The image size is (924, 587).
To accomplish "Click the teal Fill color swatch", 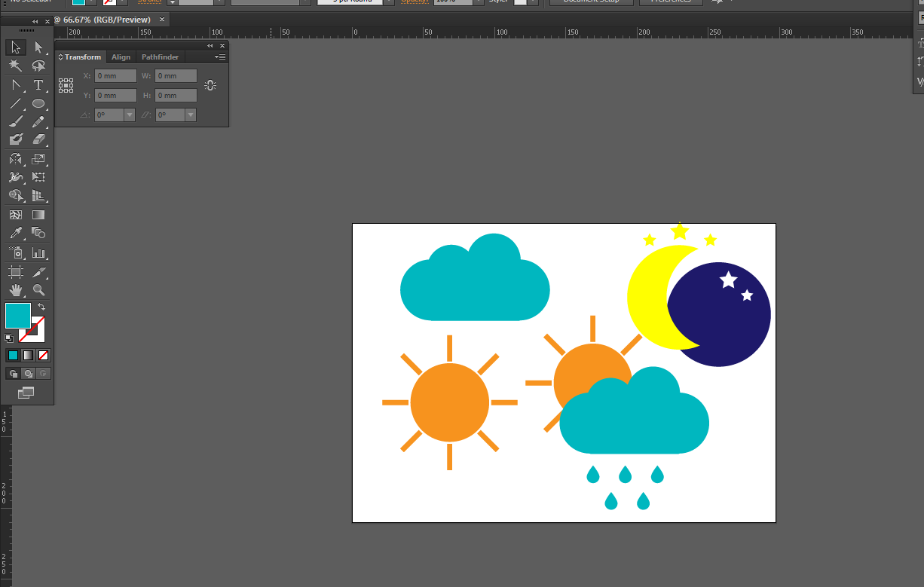I will click(18, 316).
